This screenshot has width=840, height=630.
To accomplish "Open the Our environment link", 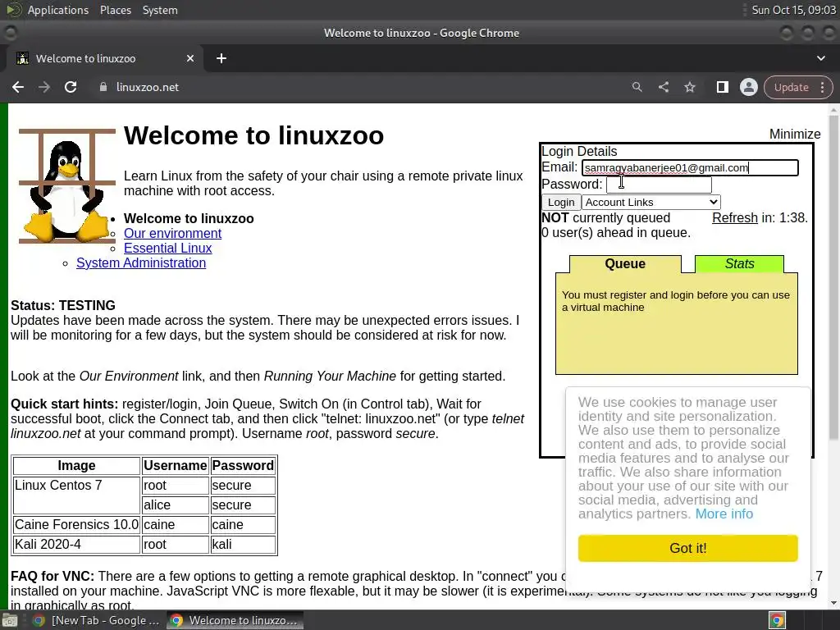I will click(172, 234).
